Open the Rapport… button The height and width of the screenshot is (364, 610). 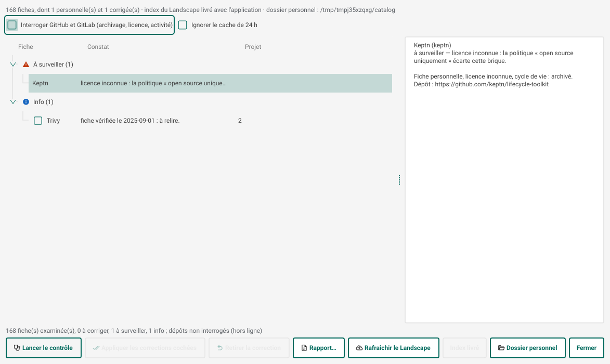click(319, 348)
